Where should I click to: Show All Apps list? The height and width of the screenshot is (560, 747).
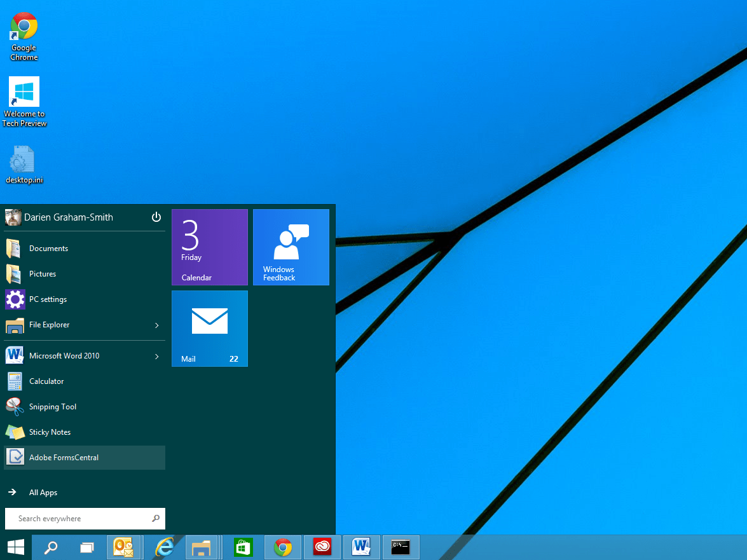click(x=85, y=493)
